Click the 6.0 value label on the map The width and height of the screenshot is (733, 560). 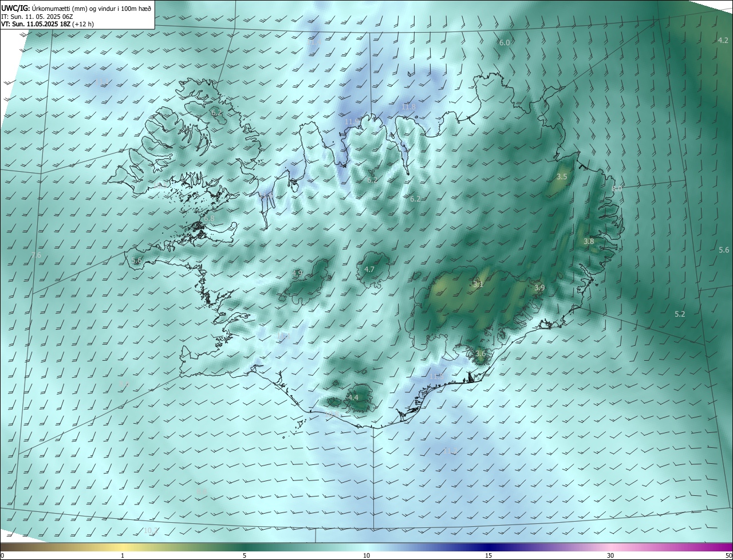click(505, 43)
